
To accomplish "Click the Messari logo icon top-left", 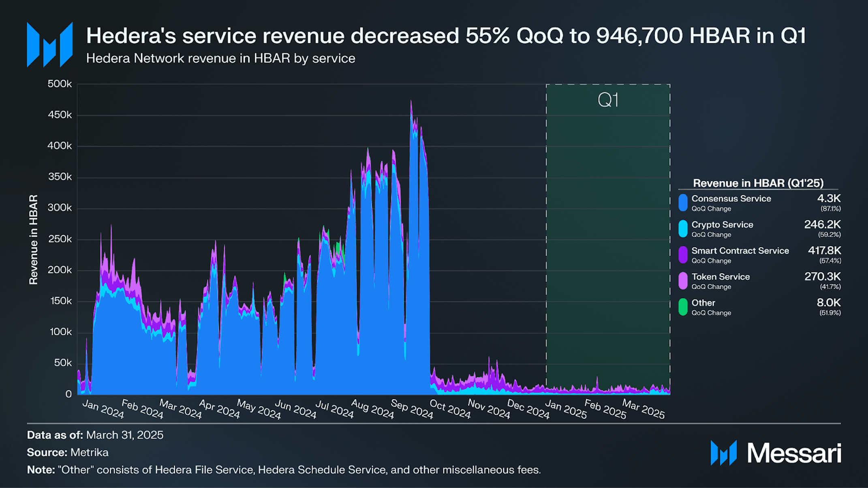I will coord(50,45).
